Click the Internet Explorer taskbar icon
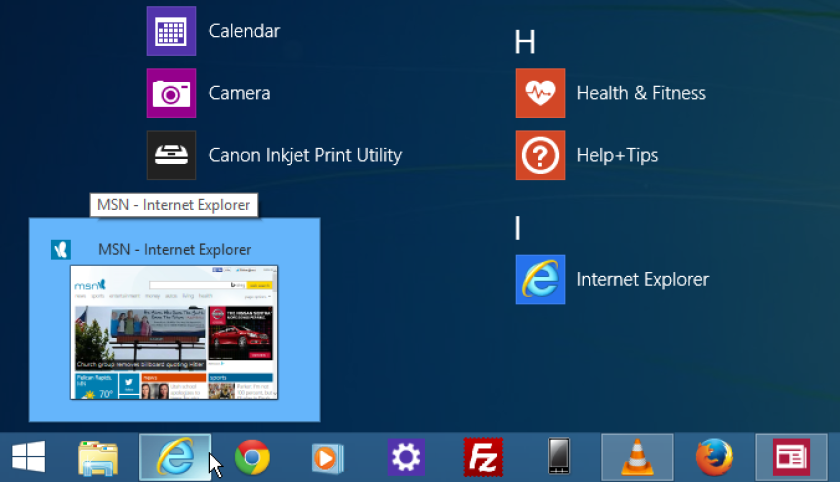This screenshot has height=482, width=840. (175, 457)
